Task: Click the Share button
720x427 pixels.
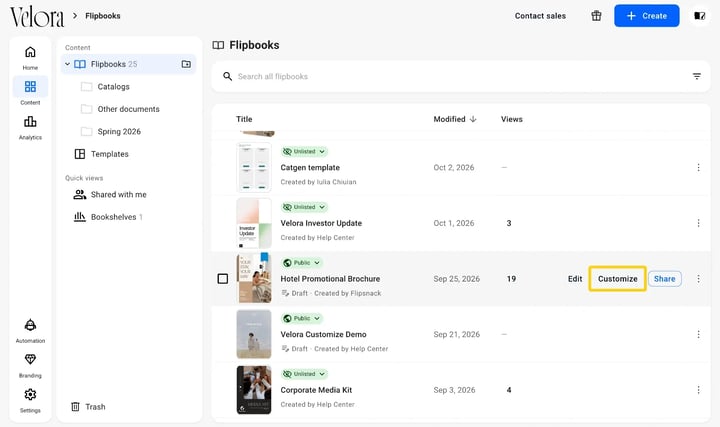Action: (x=664, y=279)
